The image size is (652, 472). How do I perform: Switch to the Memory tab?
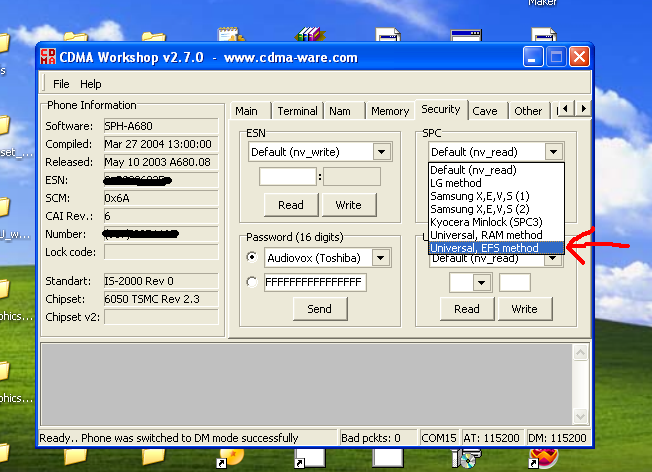click(x=390, y=111)
